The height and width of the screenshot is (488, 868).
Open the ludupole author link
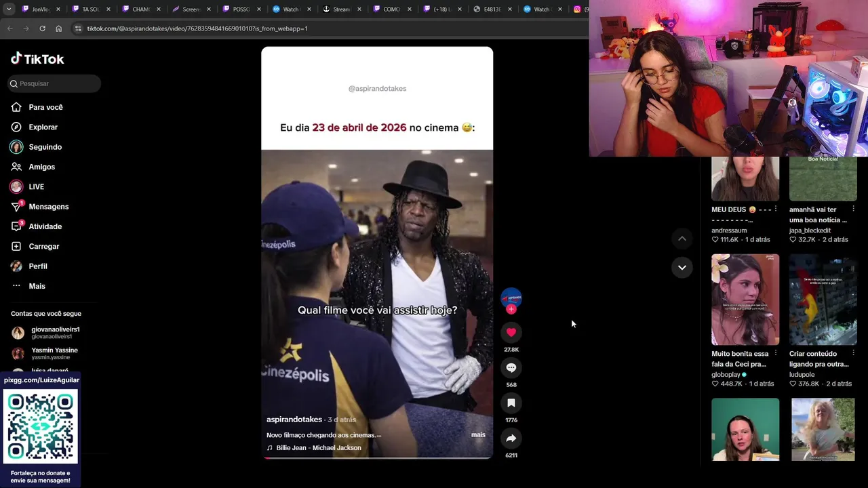(x=802, y=374)
